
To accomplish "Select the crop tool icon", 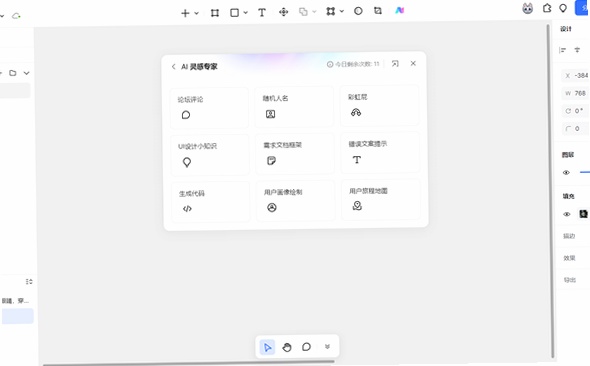I will click(378, 11).
